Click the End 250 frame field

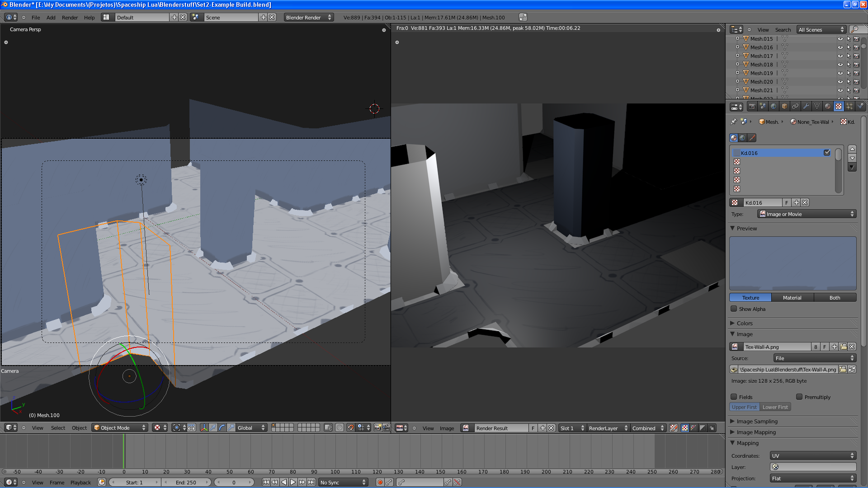[186, 483]
